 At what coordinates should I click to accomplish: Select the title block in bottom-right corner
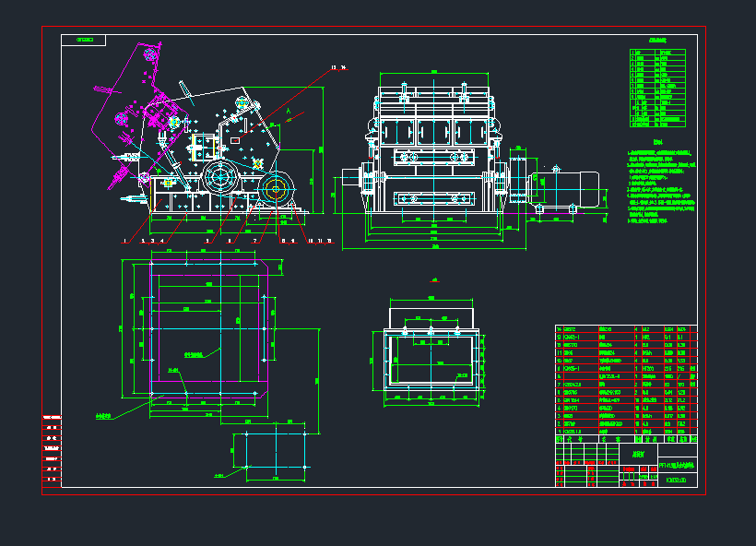point(625,460)
